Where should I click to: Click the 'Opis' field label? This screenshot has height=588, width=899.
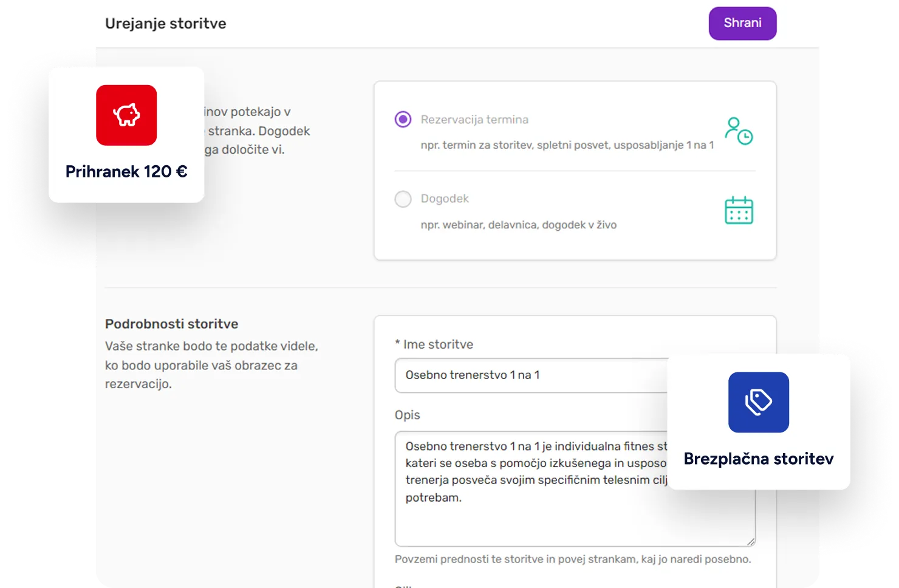point(407,415)
